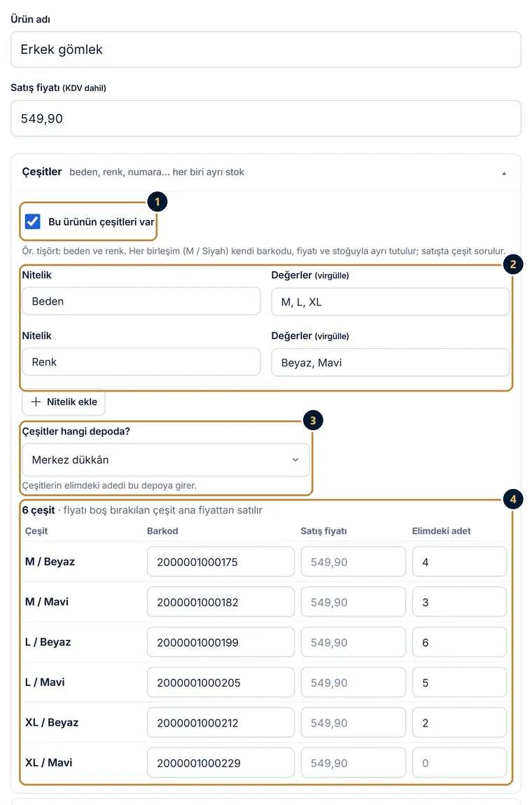
Task: Edit barcode 2000001000212 for XL / Beyaz
Action: pos(220,723)
